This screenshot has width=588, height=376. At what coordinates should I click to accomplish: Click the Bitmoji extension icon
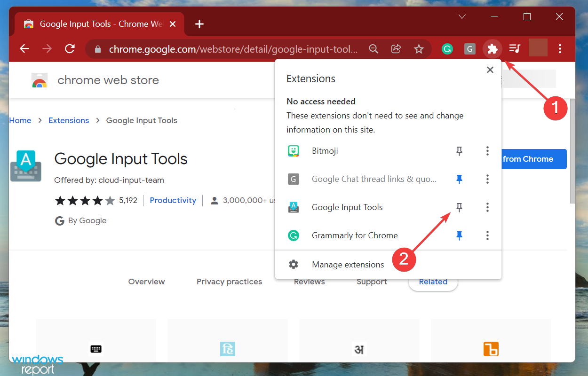click(293, 151)
